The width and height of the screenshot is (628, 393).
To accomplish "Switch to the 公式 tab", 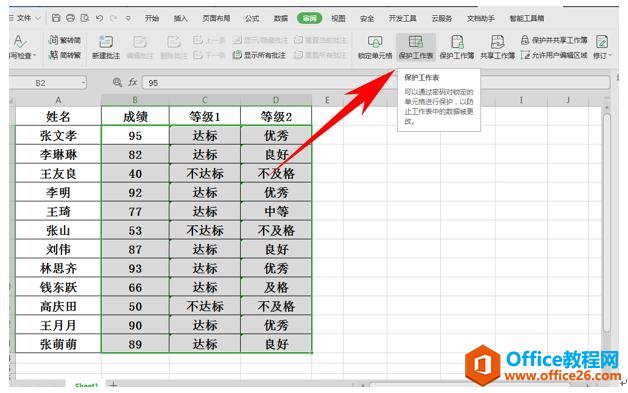I will pos(252,18).
